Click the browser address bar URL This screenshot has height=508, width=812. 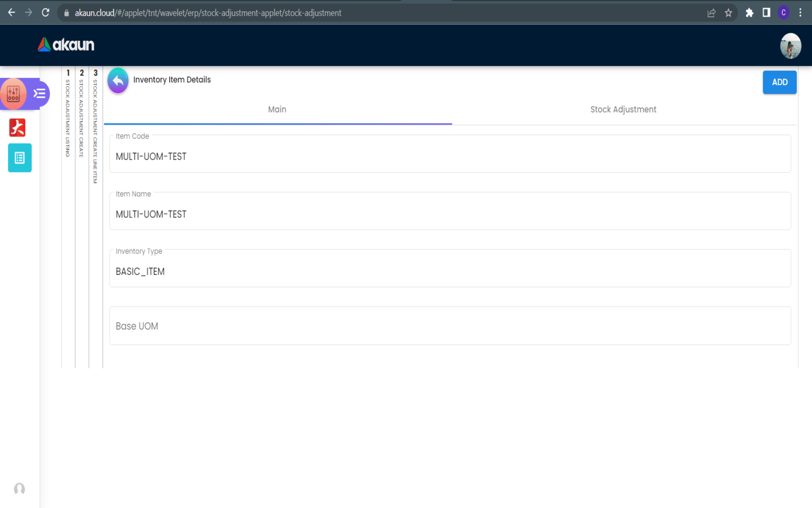pos(208,13)
